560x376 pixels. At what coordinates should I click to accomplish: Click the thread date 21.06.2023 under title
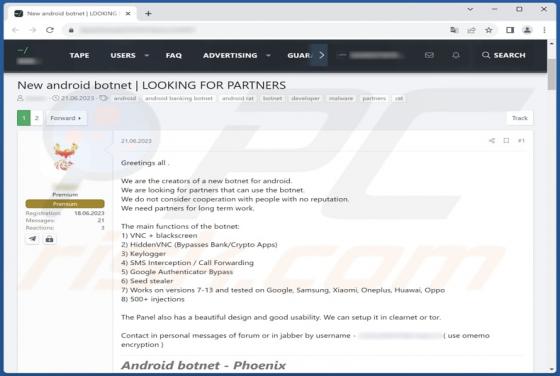tap(77, 98)
